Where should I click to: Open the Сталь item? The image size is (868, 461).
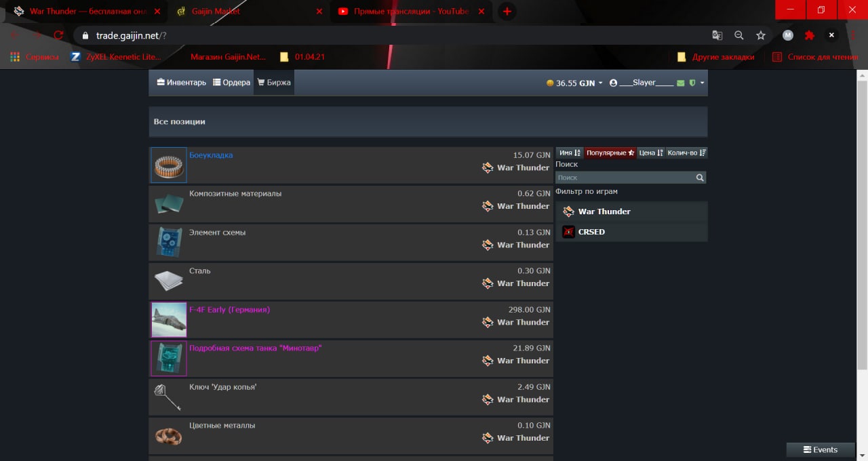[x=200, y=271]
